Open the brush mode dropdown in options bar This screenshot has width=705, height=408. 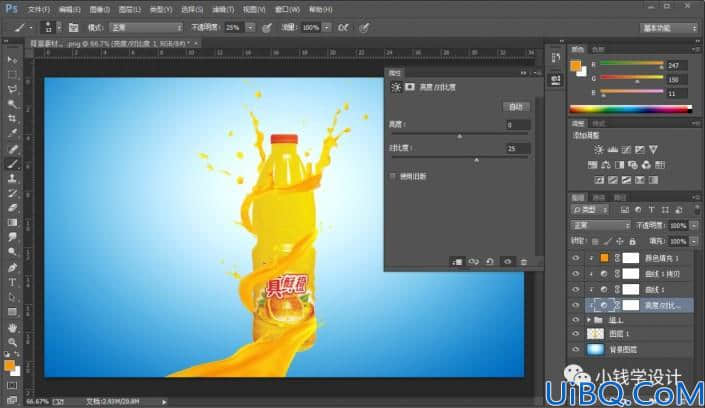tap(146, 28)
